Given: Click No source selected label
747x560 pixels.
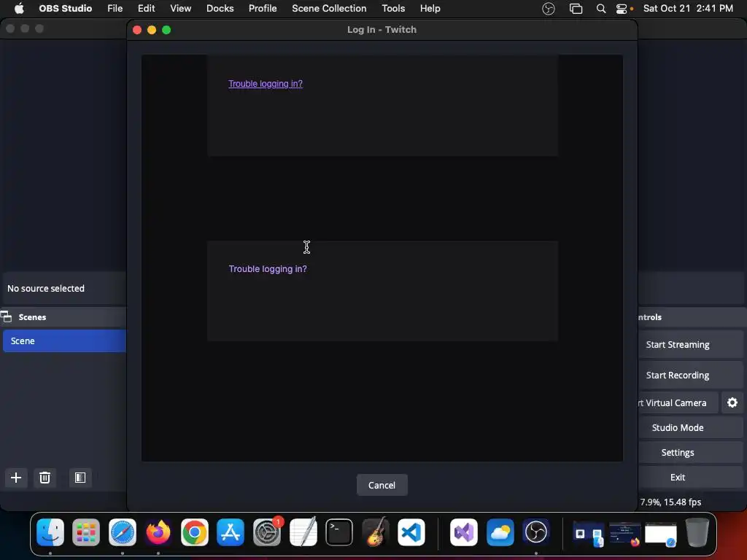Looking at the screenshot, I should click(x=46, y=289).
